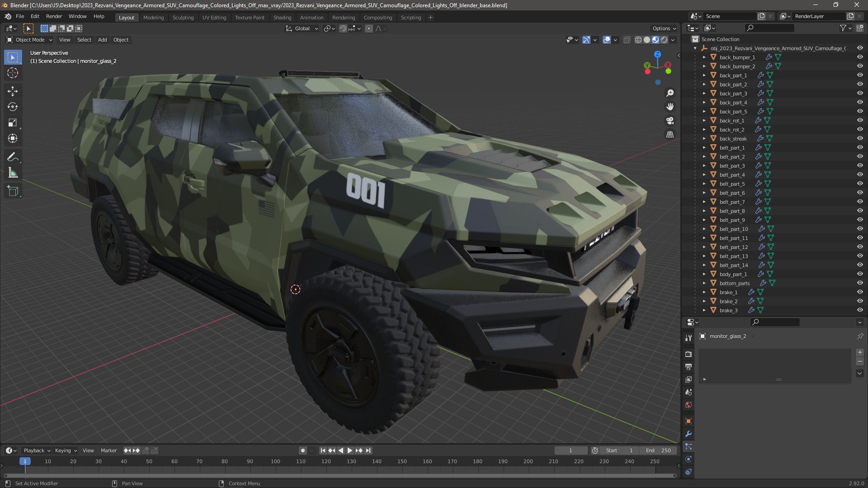The image size is (868, 488).
Task: Activate the Move tool
Action: 13,91
